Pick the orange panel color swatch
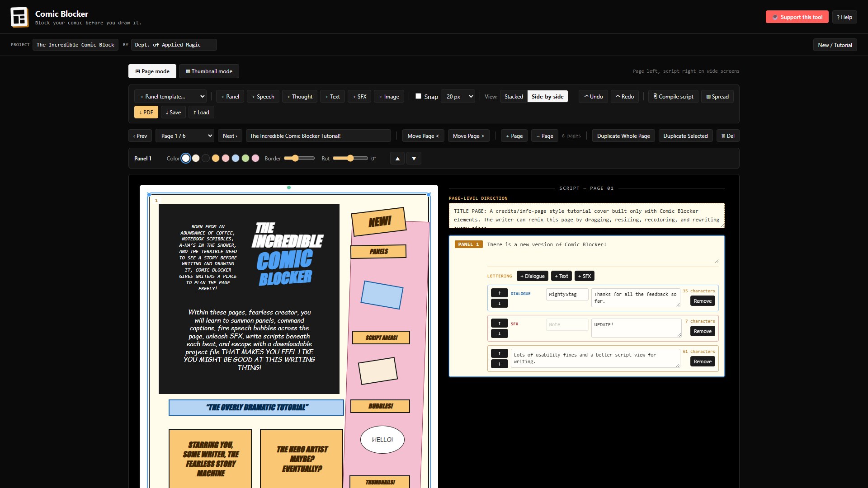868x488 pixels. (216, 159)
